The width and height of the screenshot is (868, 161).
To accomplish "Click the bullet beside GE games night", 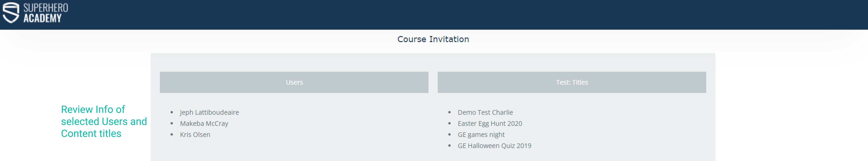I will pos(449,135).
